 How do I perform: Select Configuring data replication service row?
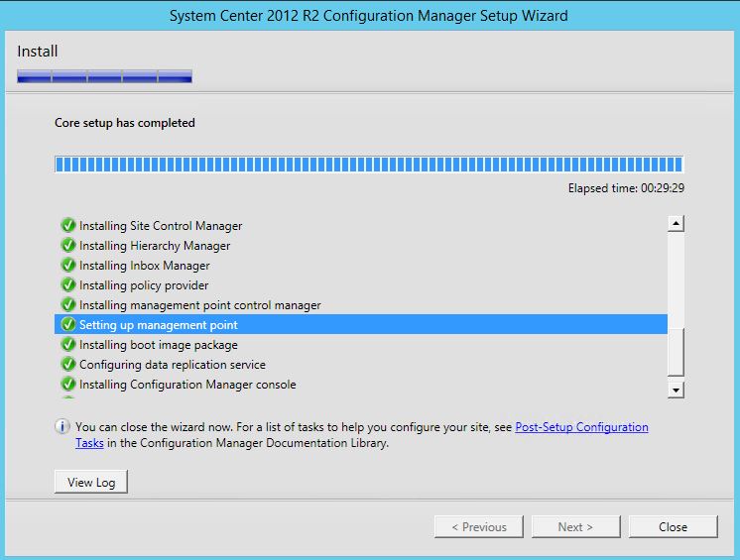tap(361, 364)
